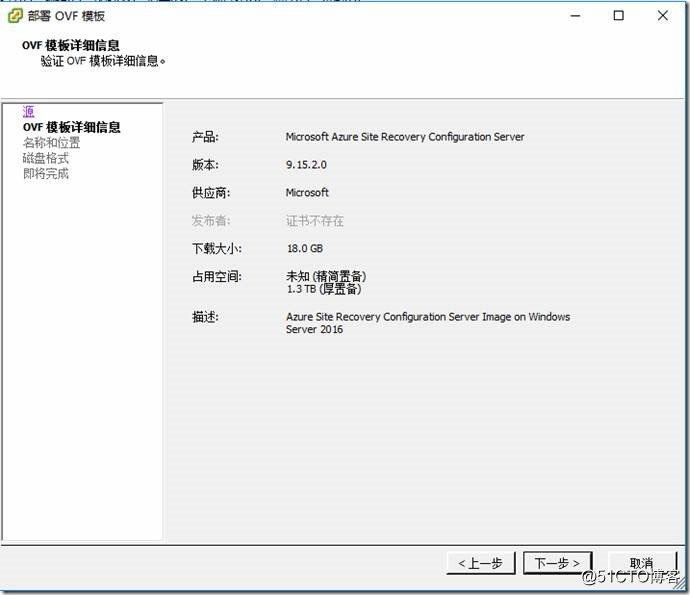Click the 版本: label
Screen dimensions: 690x595
pyautogui.click(x=205, y=165)
